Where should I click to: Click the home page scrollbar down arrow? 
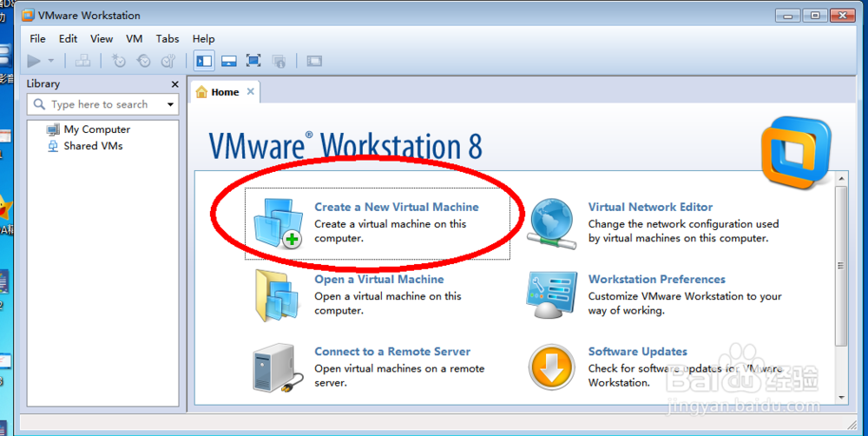841,397
